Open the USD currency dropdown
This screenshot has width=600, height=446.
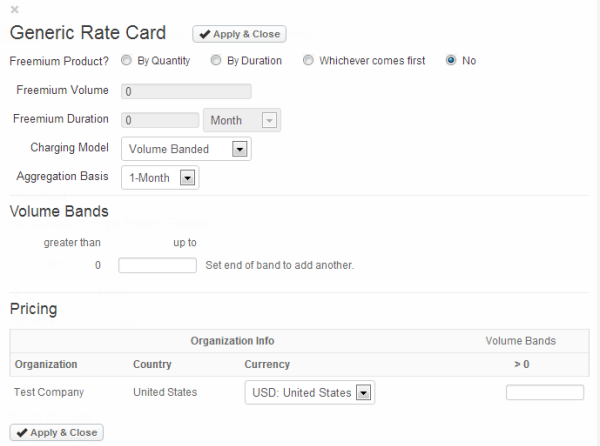click(309, 393)
